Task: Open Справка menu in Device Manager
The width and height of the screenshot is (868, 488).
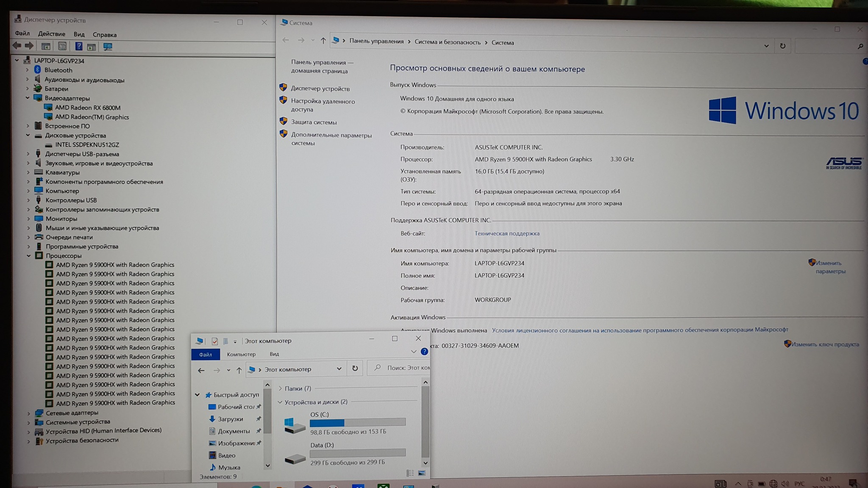Action: click(105, 35)
